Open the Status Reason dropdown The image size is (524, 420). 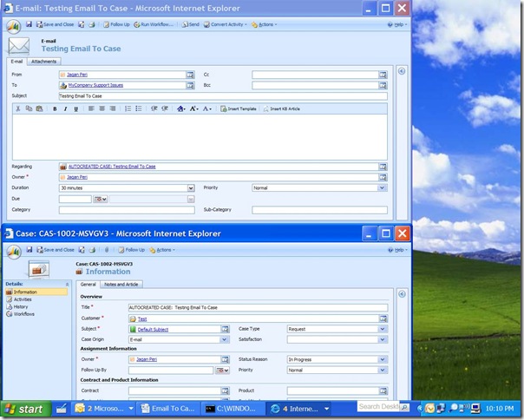[x=383, y=359]
